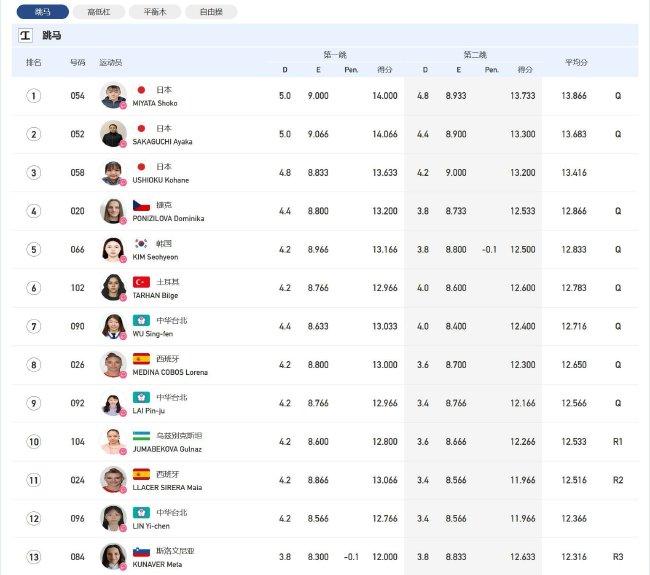This screenshot has width=650, height=575.
Task: Click the South Korea flag for KIM Seohyeon
Action: [x=141, y=243]
